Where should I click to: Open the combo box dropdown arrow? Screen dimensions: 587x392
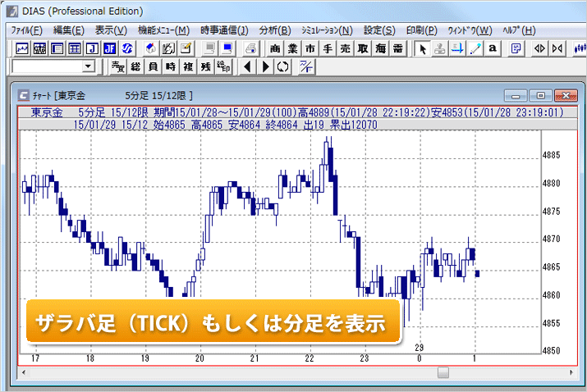tap(88, 66)
